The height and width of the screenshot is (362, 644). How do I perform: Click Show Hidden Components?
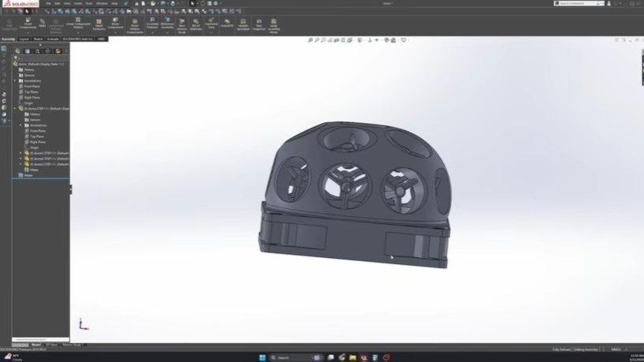[135, 26]
